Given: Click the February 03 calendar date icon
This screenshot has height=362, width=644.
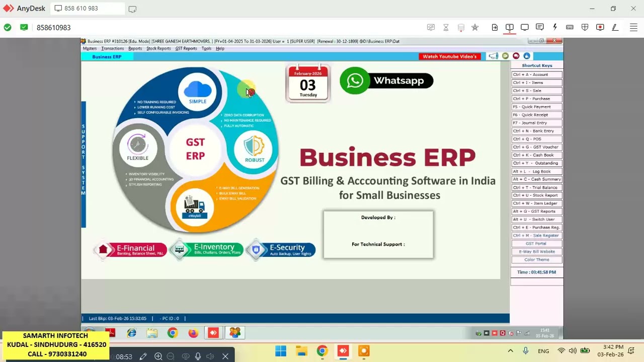Looking at the screenshot, I should click(308, 83).
